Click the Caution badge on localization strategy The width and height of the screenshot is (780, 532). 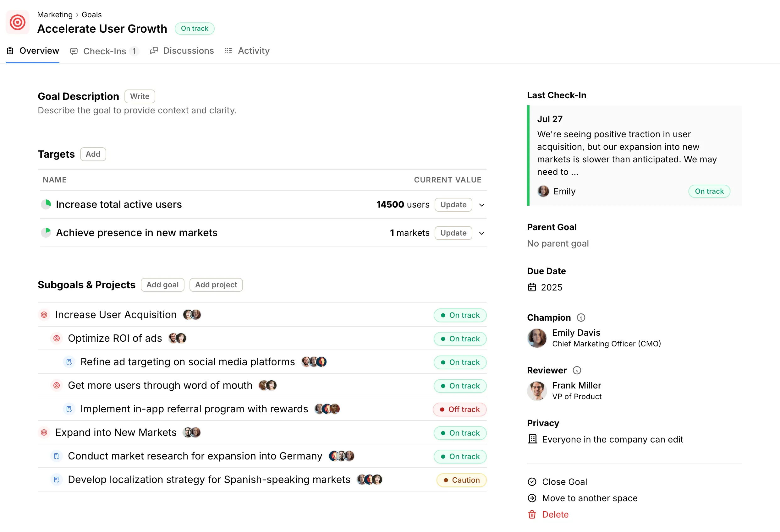pyautogui.click(x=461, y=480)
